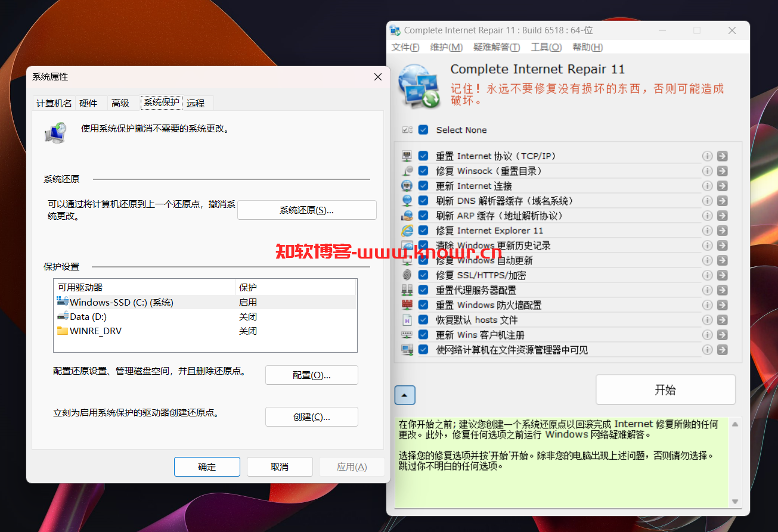Uncheck the Select None checkbox

pos(423,130)
